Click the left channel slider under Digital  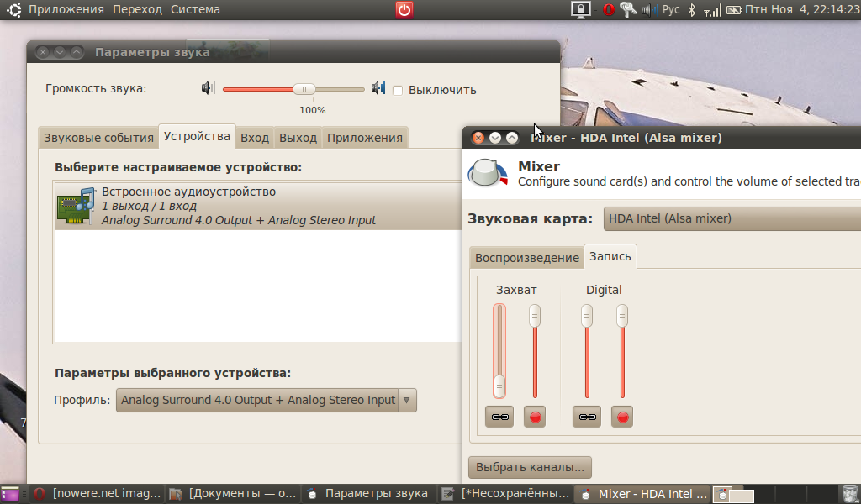pyautogui.click(x=586, y=351)
